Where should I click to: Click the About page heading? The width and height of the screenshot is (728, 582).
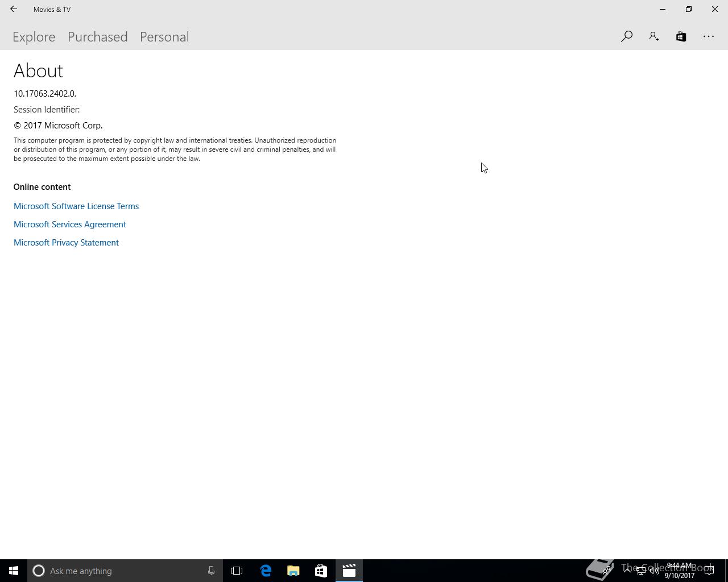coord(38,70)
